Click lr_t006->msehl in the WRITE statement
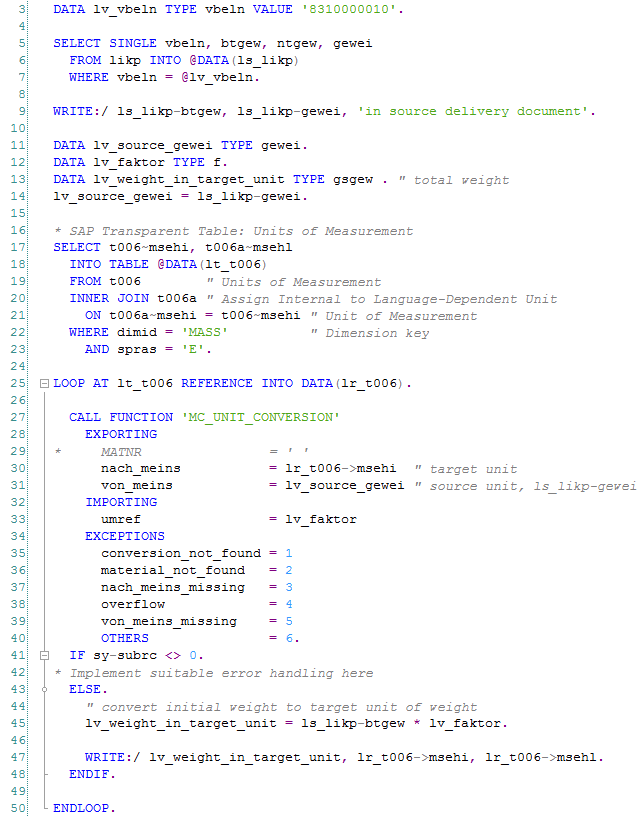 point(541,757)
